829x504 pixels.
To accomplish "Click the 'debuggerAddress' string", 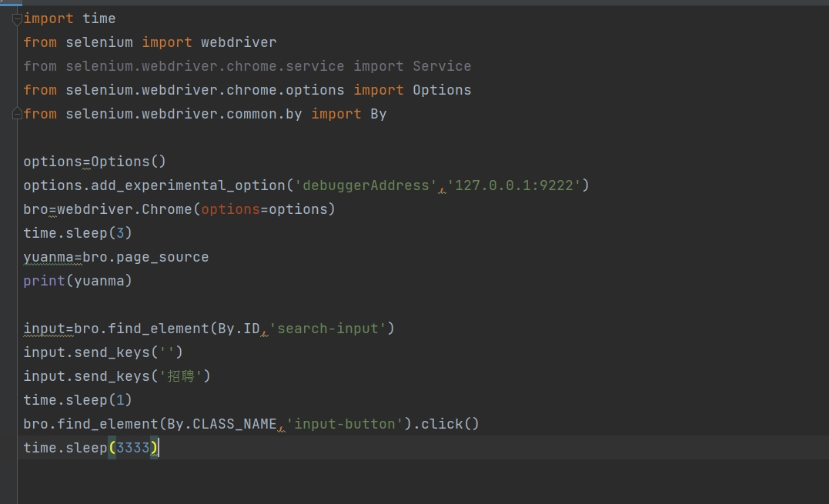I will click(x=366, y=185).
